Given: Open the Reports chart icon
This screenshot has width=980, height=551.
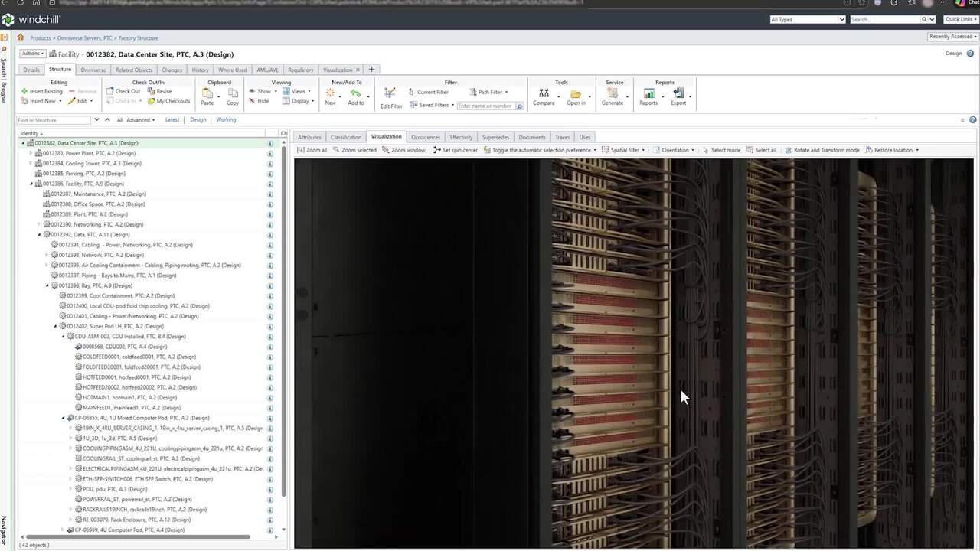Looking at the screenshot, I should [x=648, y=93].
